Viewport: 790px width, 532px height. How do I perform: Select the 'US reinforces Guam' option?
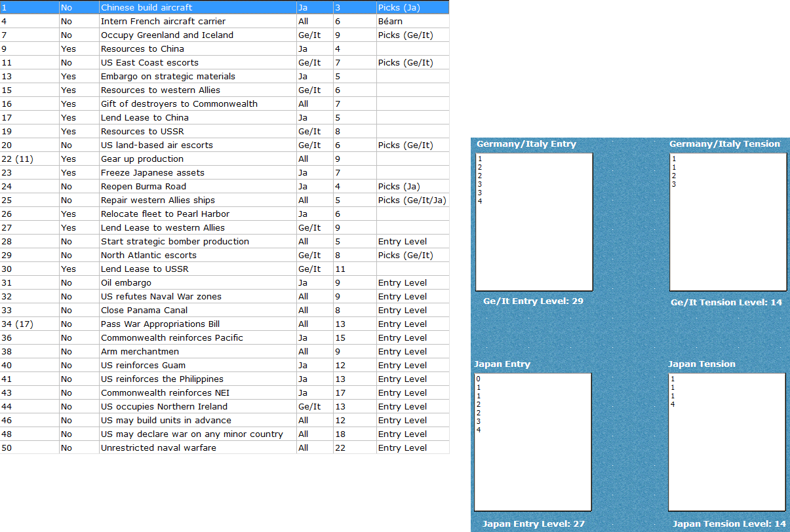225,365
